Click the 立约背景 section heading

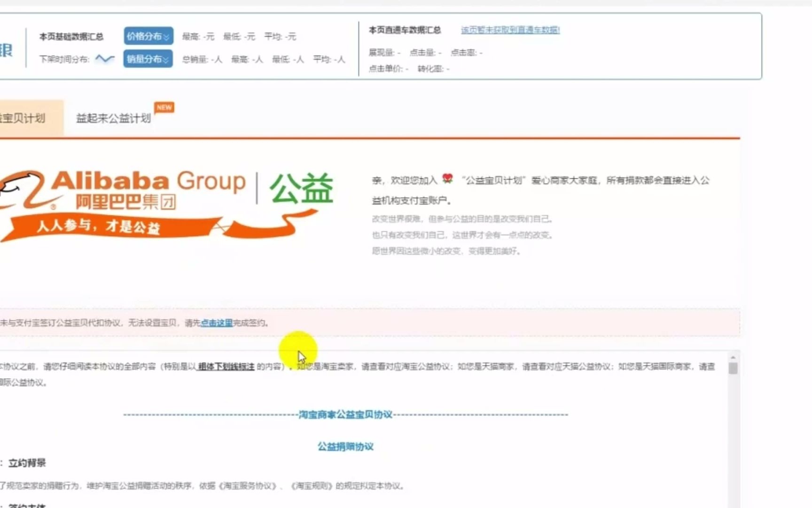click(27, 463)
